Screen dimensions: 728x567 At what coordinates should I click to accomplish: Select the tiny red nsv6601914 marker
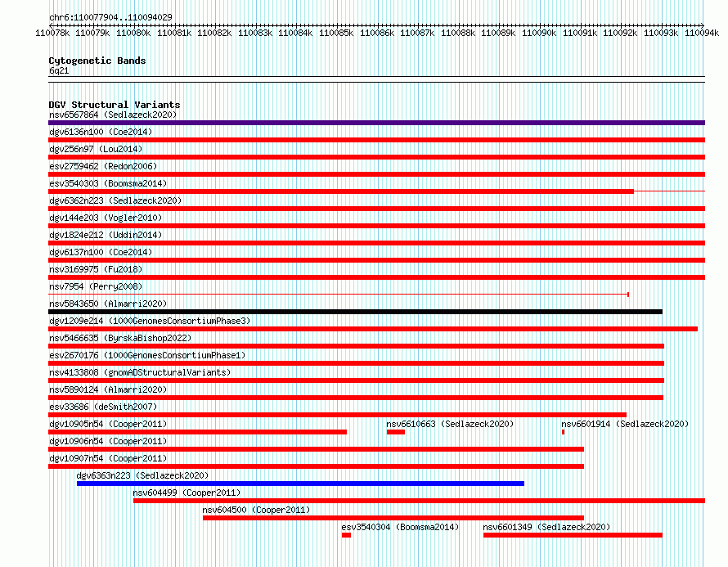[564, 432]
